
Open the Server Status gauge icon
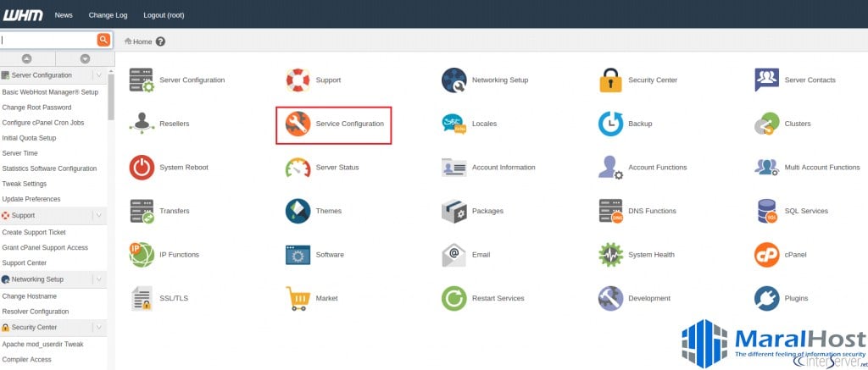click(x=298, y=168)
